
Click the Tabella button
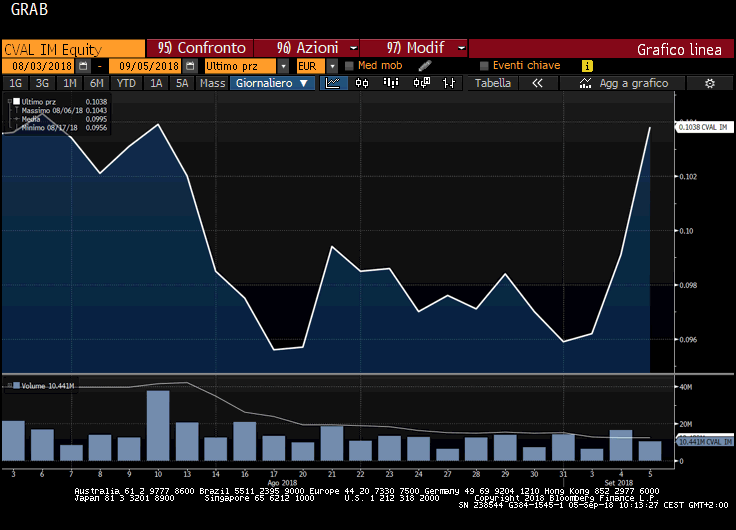click(492, 83)
